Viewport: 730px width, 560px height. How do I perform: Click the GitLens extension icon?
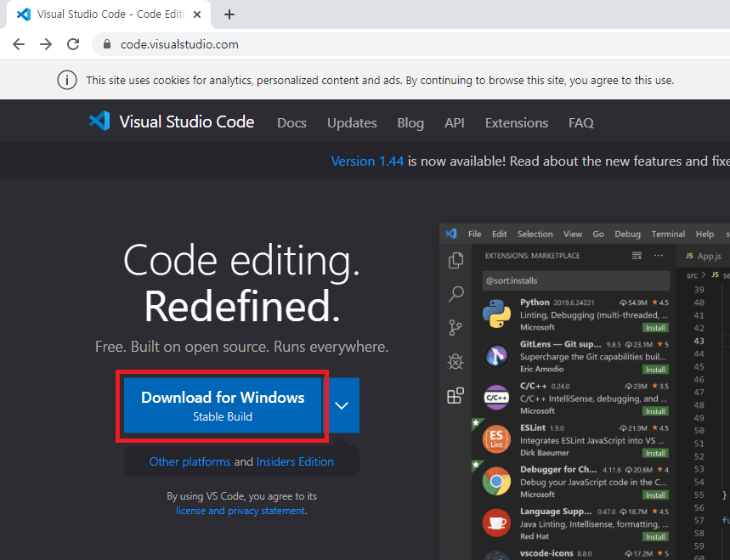point(497,356)
